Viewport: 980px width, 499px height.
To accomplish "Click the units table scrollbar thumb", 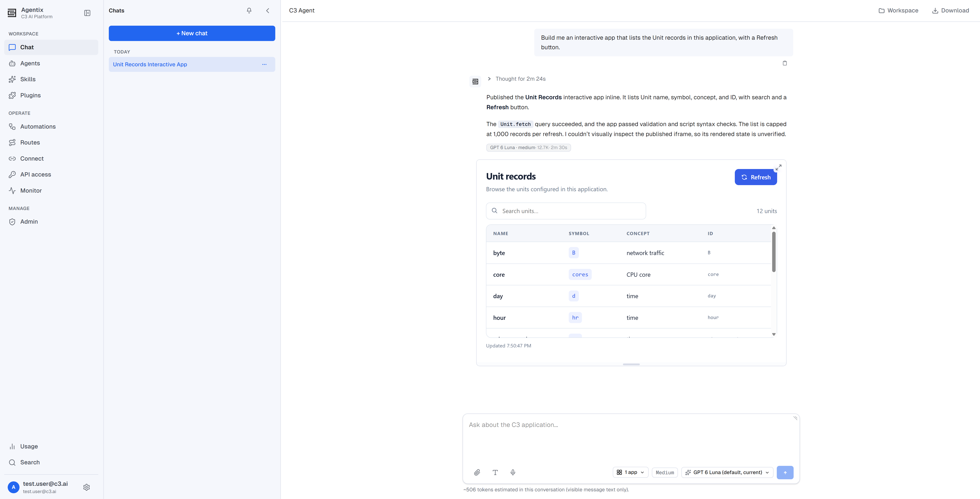I will click(x=774, y=252).
